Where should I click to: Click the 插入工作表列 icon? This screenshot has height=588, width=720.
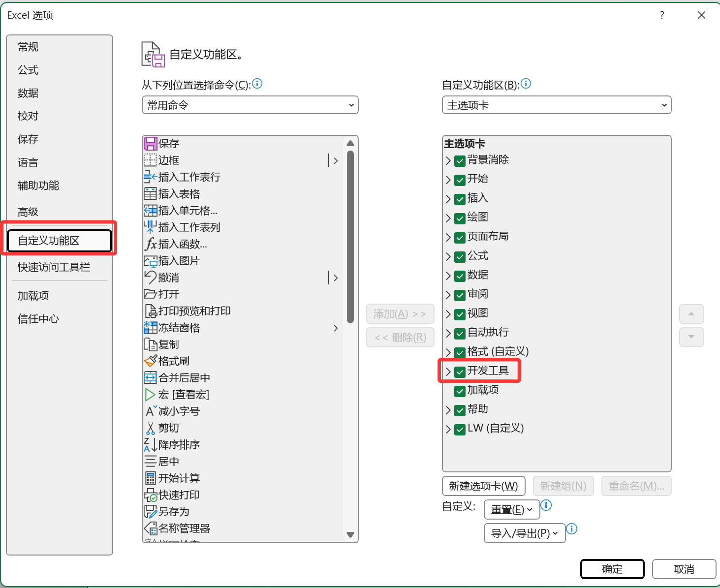coord(150,227)
